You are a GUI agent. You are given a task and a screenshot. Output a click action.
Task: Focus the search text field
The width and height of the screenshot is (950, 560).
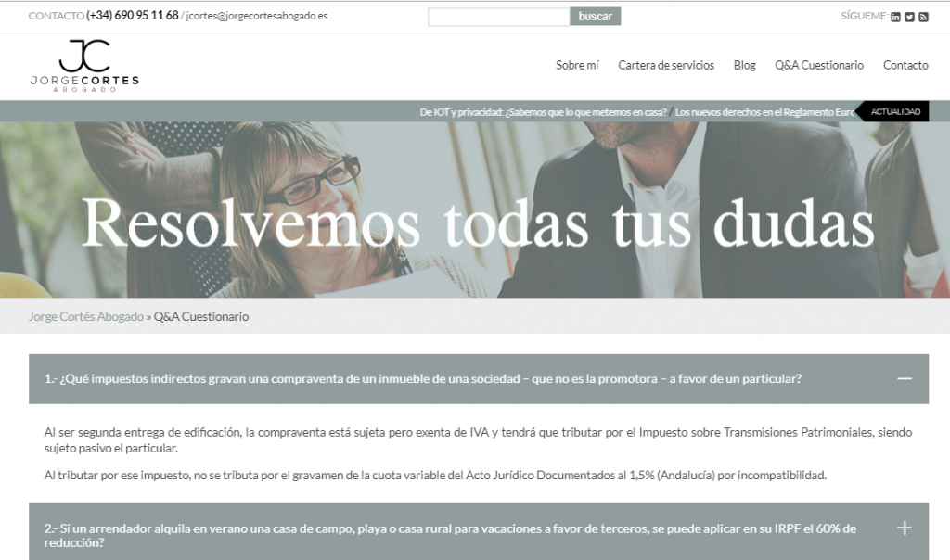click(498, 17)
